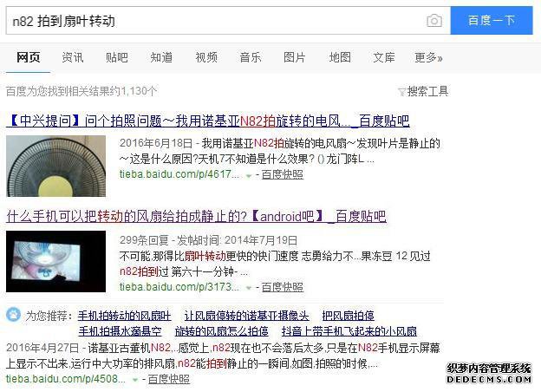Open 搜索工具 filter options
This screenshot has height=392, width=541.
427,91
